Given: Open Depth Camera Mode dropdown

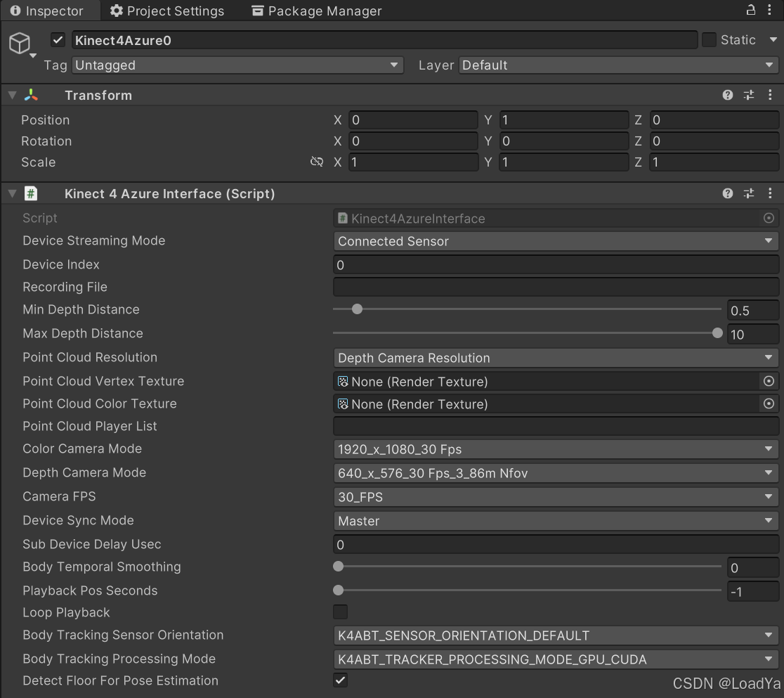Looking at the screenshot, I should pos(556,473).
